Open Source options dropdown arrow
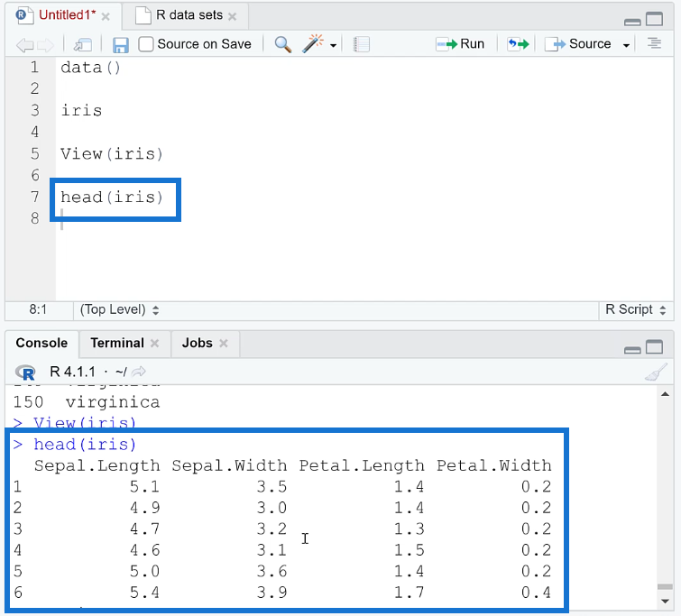681x616 pixels. pyautogui.click(x=626, y=45)
